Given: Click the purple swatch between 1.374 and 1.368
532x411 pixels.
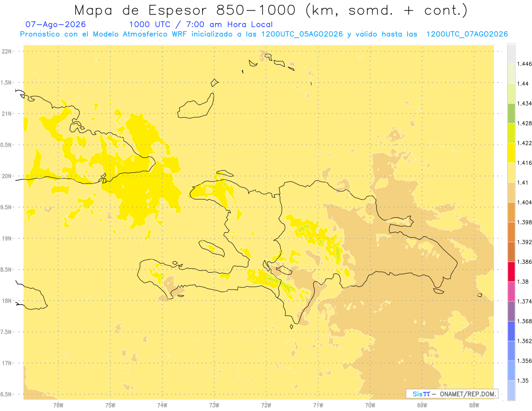Looking at the screenshot, I should click(511, 311).
